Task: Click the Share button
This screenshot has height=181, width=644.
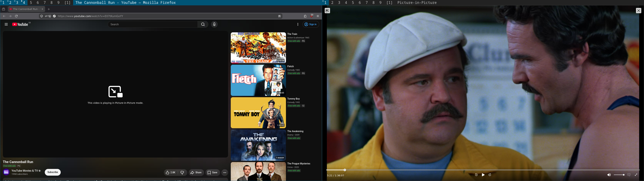Action: (x=196, y=172)
